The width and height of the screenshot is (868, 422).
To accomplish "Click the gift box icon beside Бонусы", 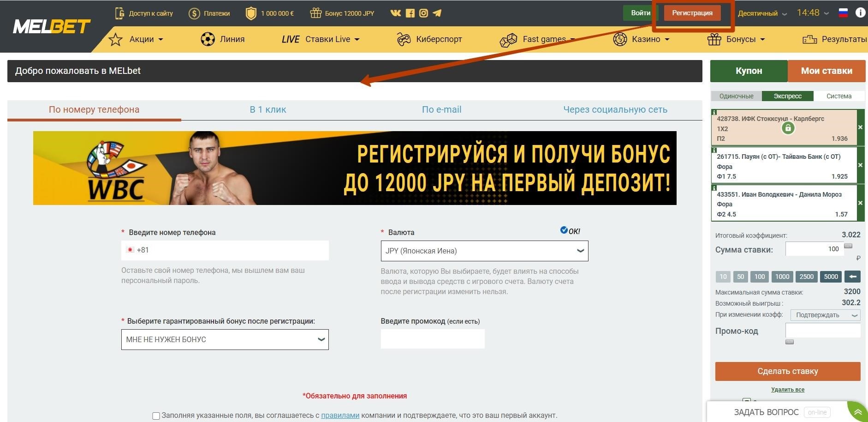I will 714,39.
